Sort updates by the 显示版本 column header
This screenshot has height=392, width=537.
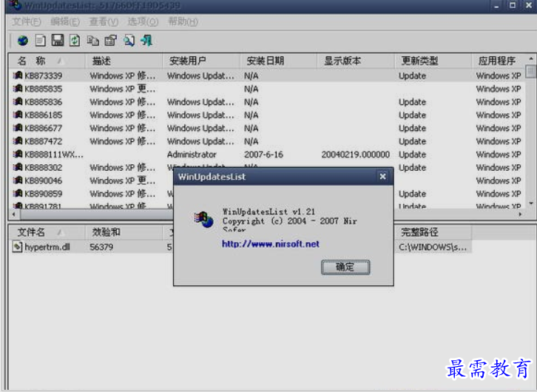click(x=356, y=61)
